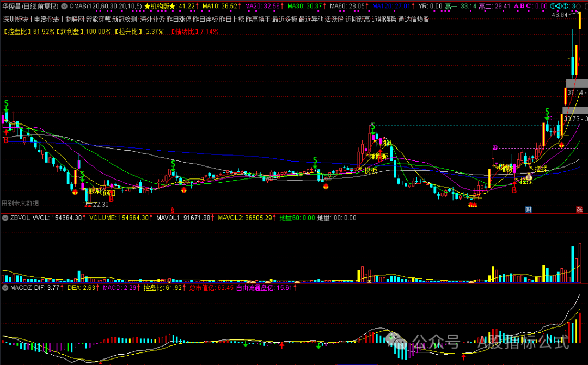Open the 新冠检测 concept tag
588x365 pixels.
point(125,19)
